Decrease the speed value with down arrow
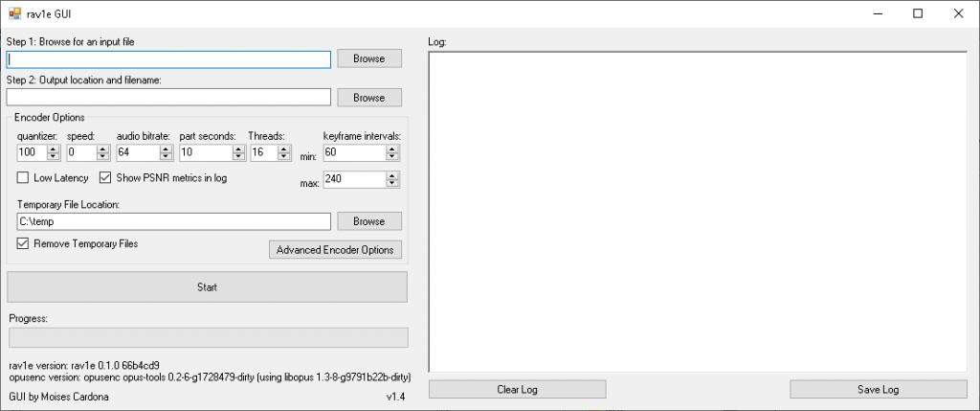Image resolution: width=980 pixels, height=411 pixels. [103, 156]
